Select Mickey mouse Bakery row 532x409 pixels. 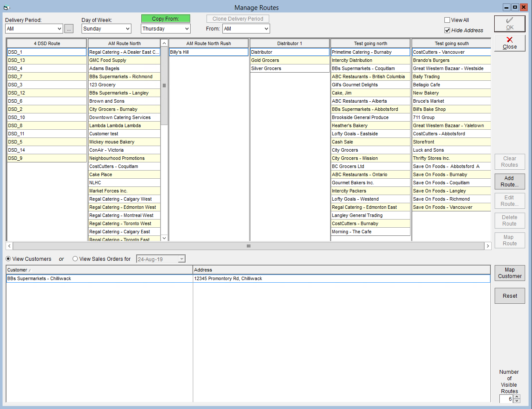pos(124,142)
